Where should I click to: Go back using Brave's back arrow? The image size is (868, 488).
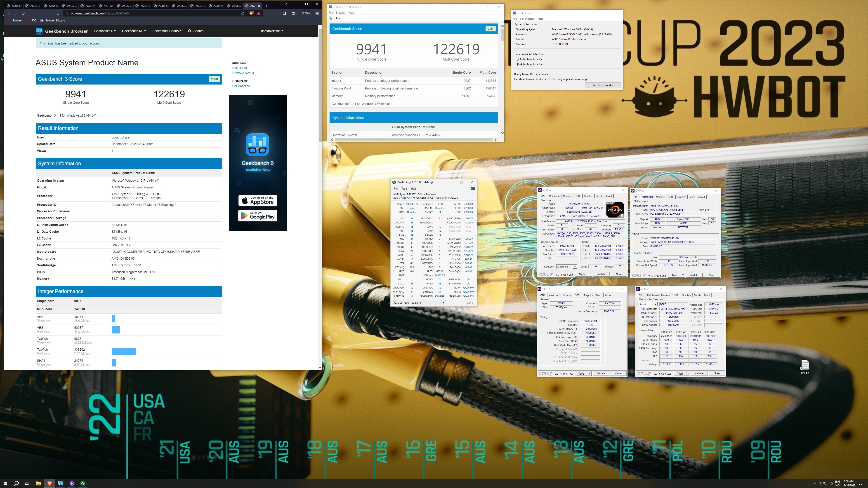tap(9, 13)
